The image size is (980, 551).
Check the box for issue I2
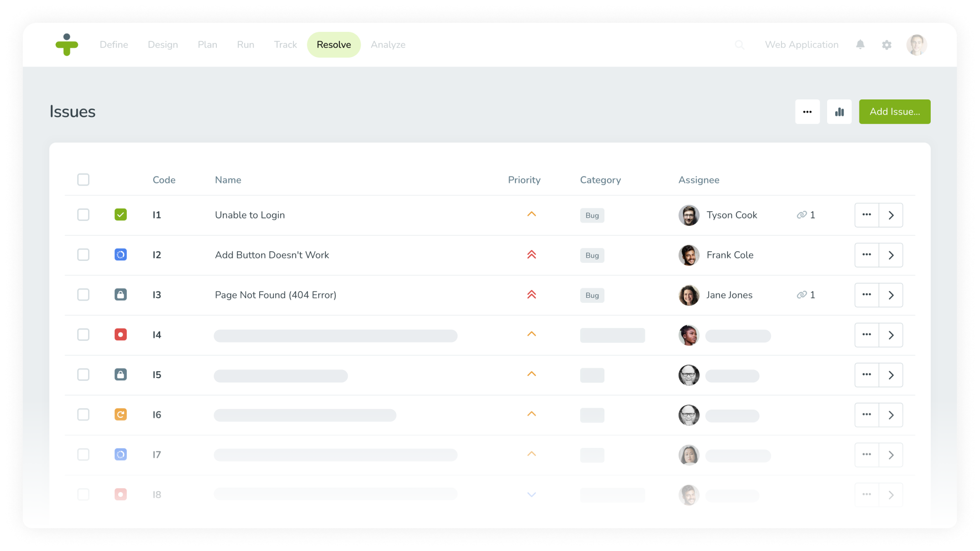click(x=83, y=255)
